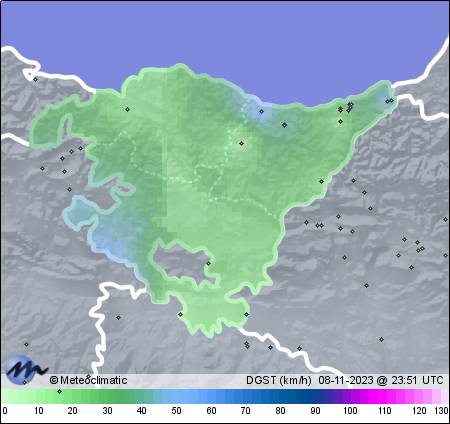Click the 08-11-2023 @ 23:51 UTC timestamp
The image size is (450, 424).
(381, 380)
